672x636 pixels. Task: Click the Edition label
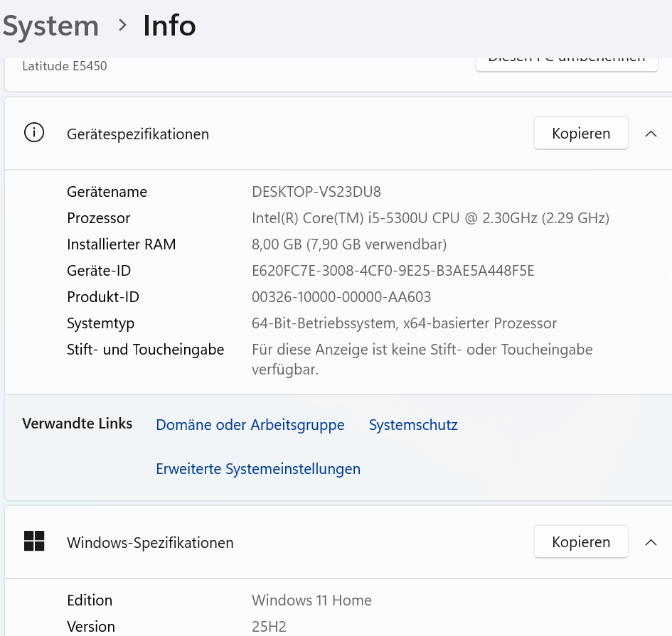(x=90, y=600)
